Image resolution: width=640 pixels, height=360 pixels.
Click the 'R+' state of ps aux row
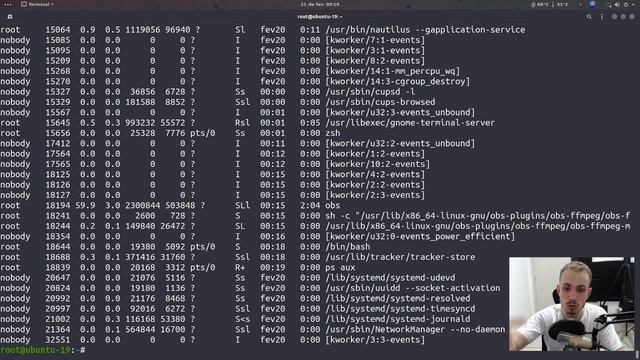pyautogui.click(x=240, y=267)
